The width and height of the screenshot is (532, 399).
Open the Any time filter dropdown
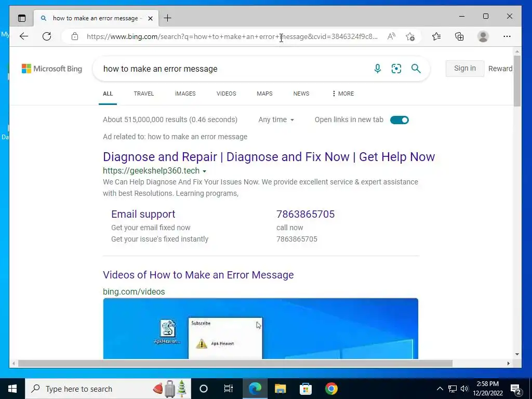tap(276, 120)
